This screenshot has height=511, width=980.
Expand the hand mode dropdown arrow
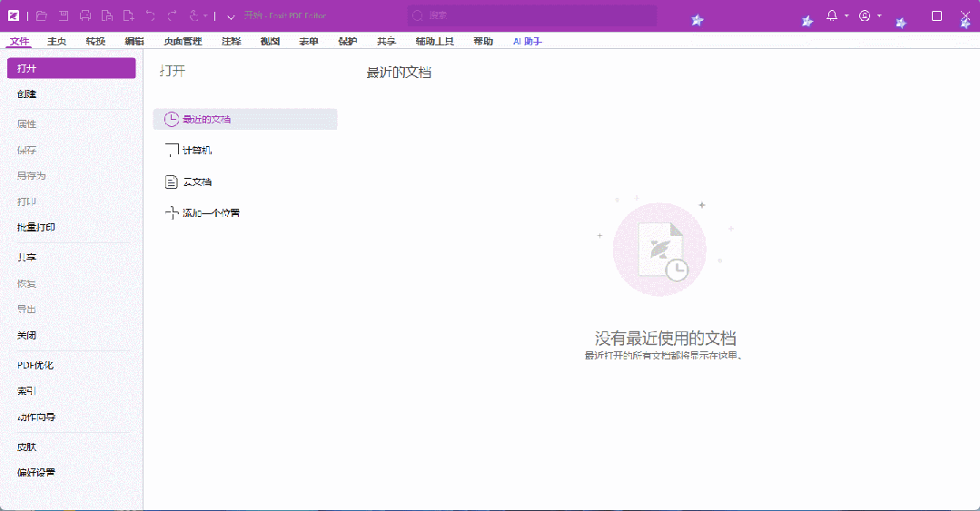[205, 16]
